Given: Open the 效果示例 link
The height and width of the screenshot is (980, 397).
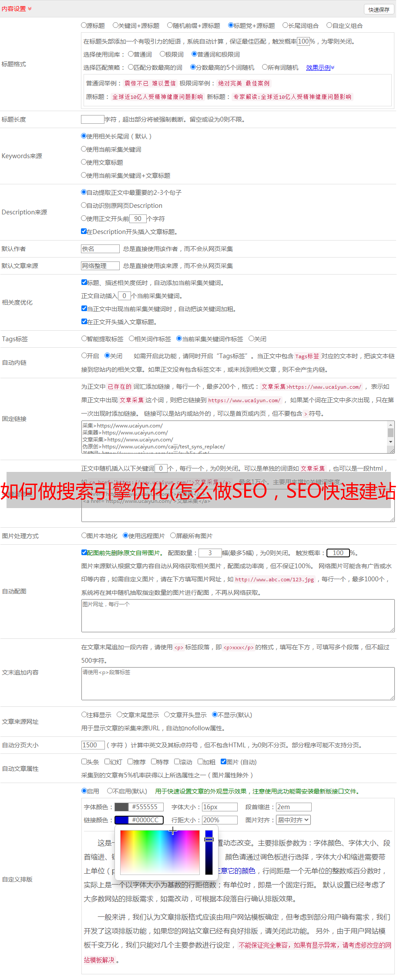Looking at the screenshot, I should pos(320,68).
